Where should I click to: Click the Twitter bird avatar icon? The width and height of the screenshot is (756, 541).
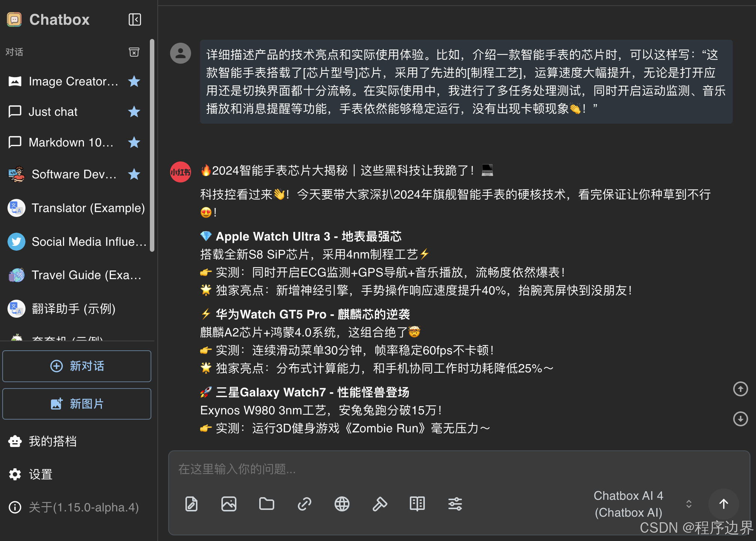[16, 242]
